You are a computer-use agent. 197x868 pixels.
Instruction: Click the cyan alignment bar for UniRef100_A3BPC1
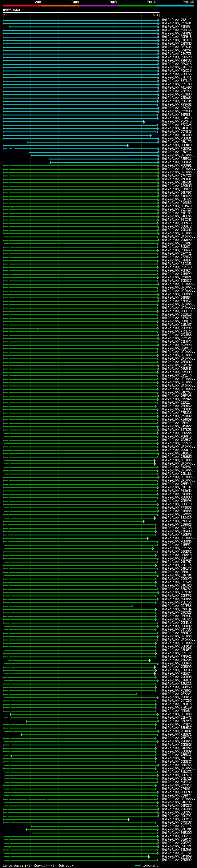(x=104, y=159)
